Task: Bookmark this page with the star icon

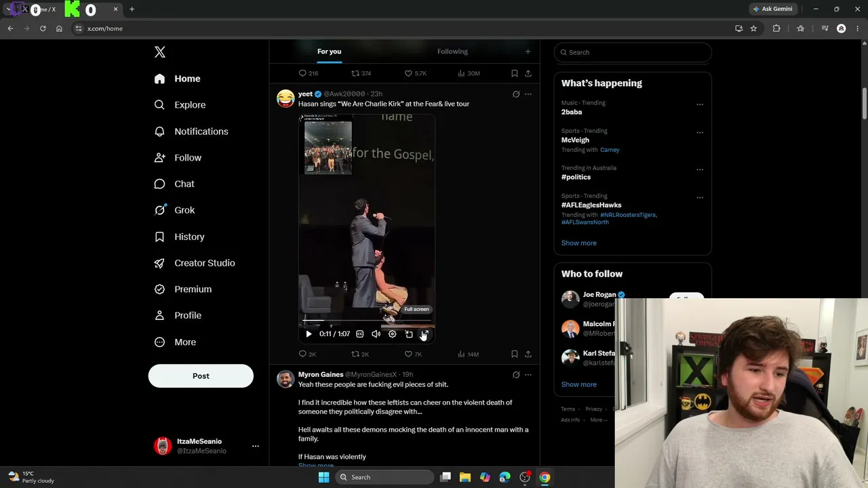Action: (753, 28)
